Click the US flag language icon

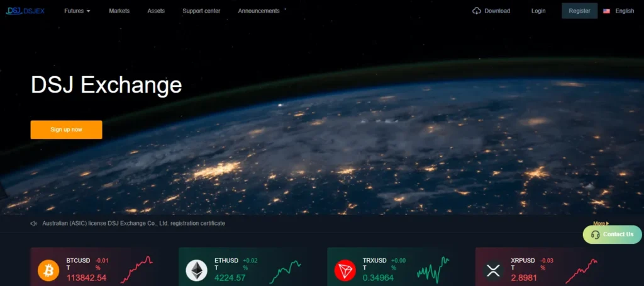click(606, 11)
